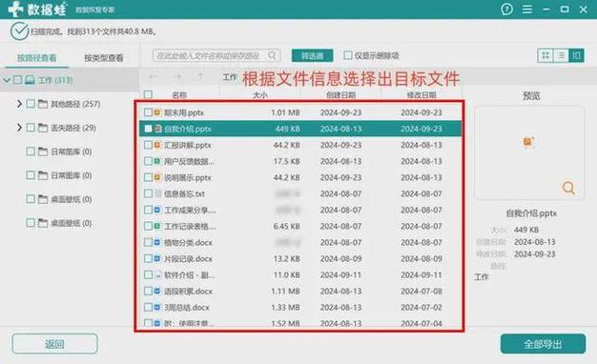Sort by the 大小 column header
This screenshot has width=597, height=364.
pyautogui.click(x=260, y=95)
